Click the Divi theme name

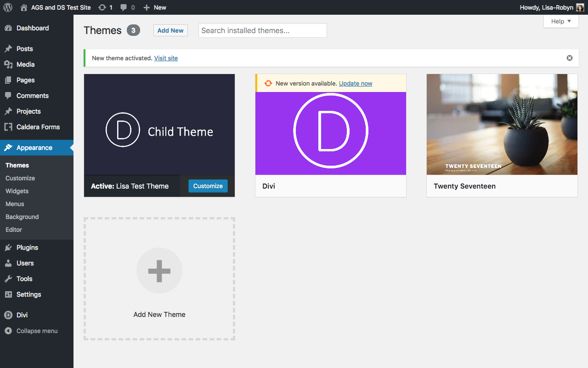tap(269, 186)
